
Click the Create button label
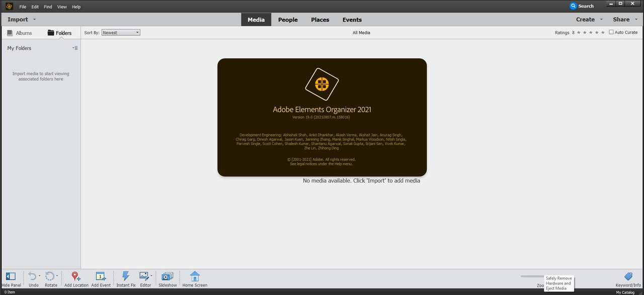585,20
